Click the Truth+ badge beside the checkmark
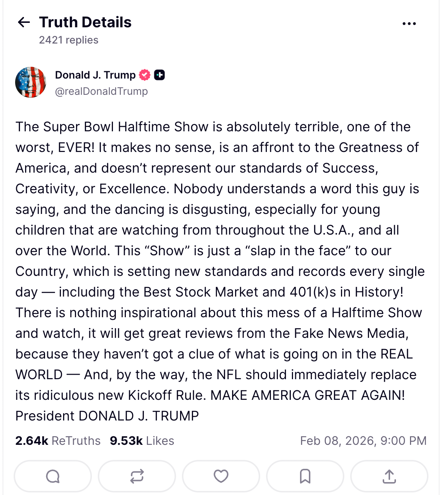This screenshot has width=448, height=495. [159, 75]
